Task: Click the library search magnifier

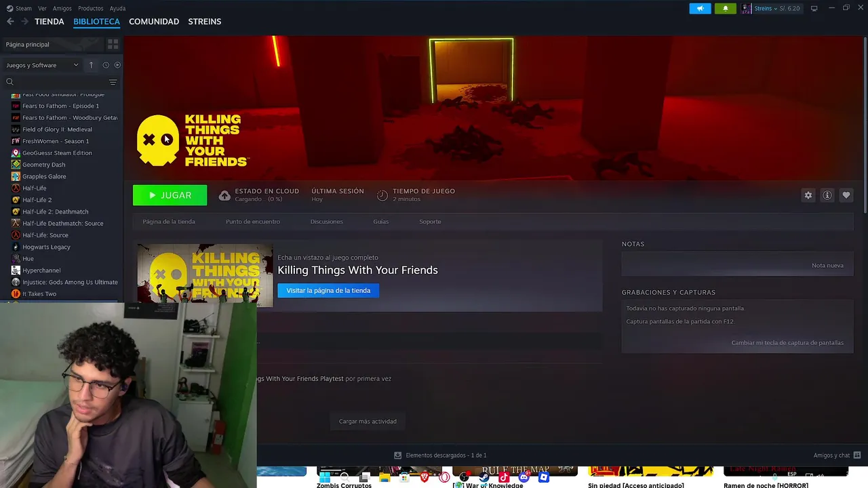Action: 9,82
